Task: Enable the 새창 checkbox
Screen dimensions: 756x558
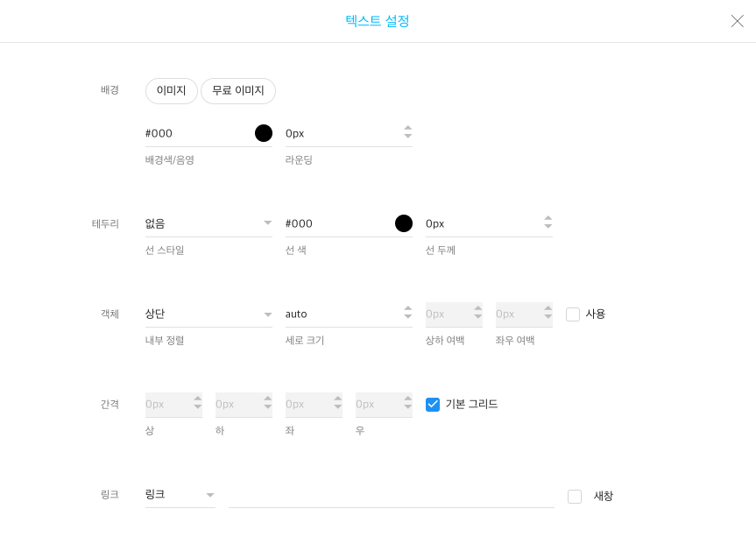Action: pyautogui.click(x=575, y=497)
